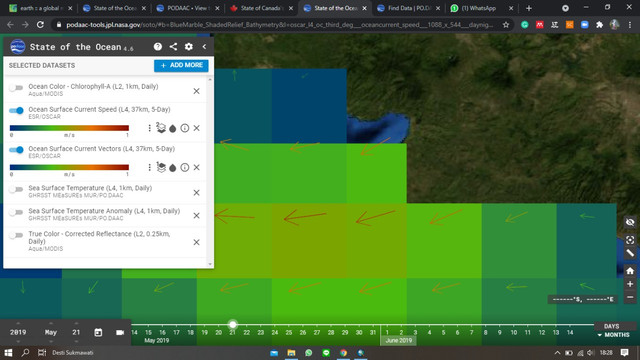
Task: Adjust opacity droplet for Current Speed
Action: tap(173, 129)
